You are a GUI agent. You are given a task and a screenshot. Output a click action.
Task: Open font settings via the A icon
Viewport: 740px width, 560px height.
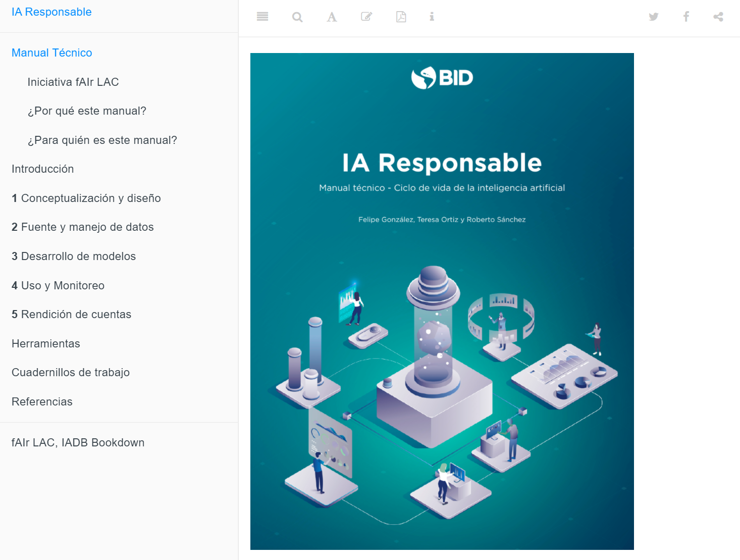coord(332,17)
